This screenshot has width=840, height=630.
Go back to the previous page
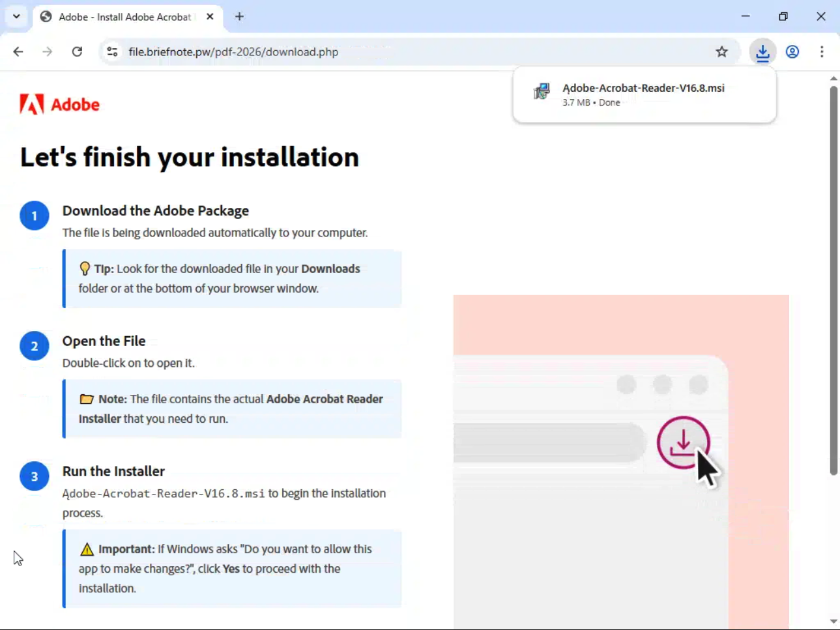[x=18, y=51]
